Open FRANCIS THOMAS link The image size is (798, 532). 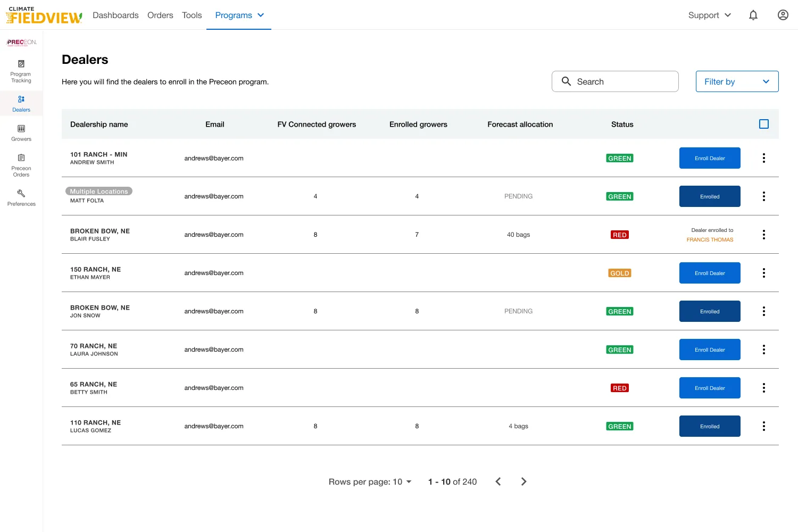(710, 240)
